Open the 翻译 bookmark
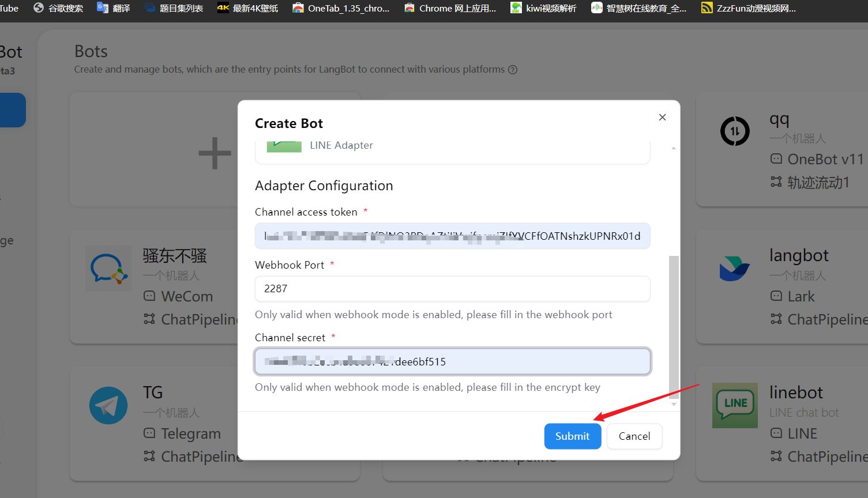Viewport: 868px width, 498px height. click(x=114, y=8)
